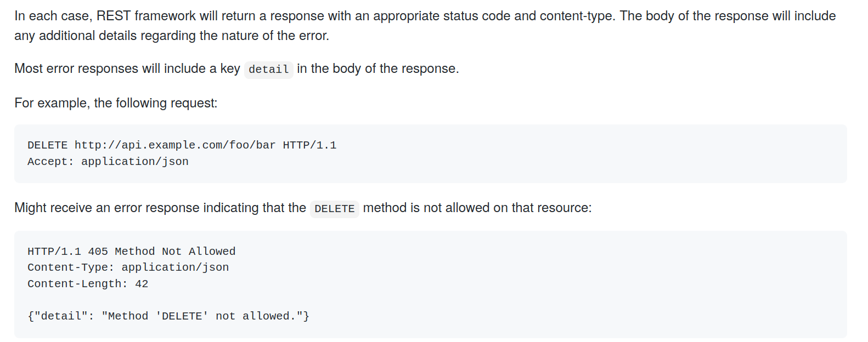The image size is (868, 342).
Task: Click the 'For example, the following request:' text
Action: pyautogui.click(x=116, y=103)
